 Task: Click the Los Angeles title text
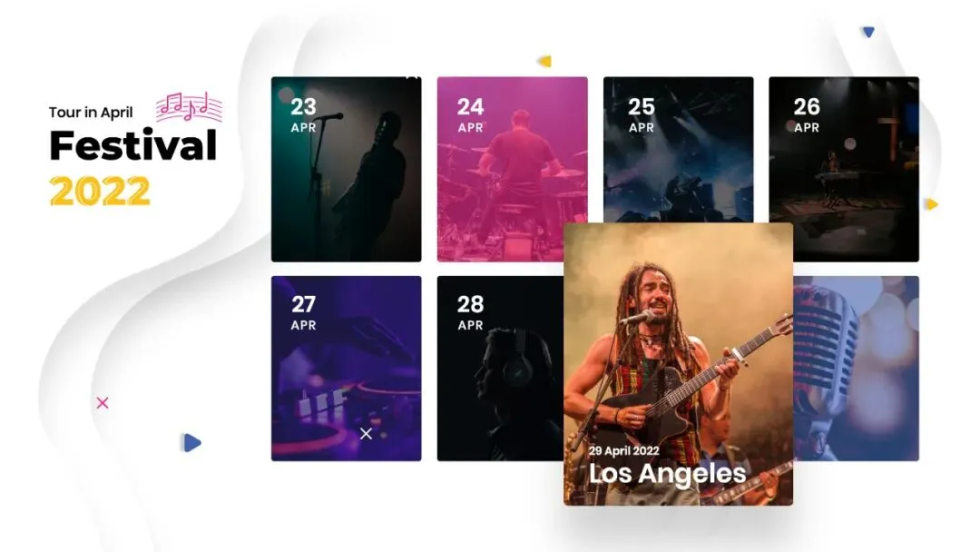click(x=668, y=473)
